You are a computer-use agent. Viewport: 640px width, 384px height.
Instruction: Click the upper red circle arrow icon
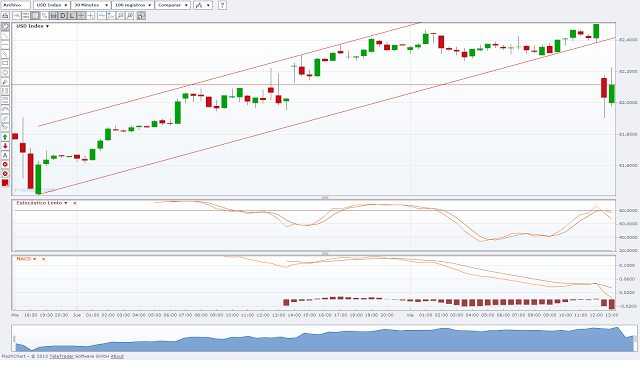pos(5,164)
